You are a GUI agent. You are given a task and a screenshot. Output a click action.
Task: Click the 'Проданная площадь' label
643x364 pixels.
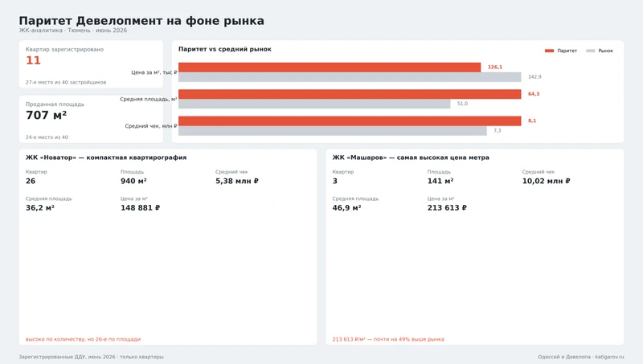tap(55, 104)
